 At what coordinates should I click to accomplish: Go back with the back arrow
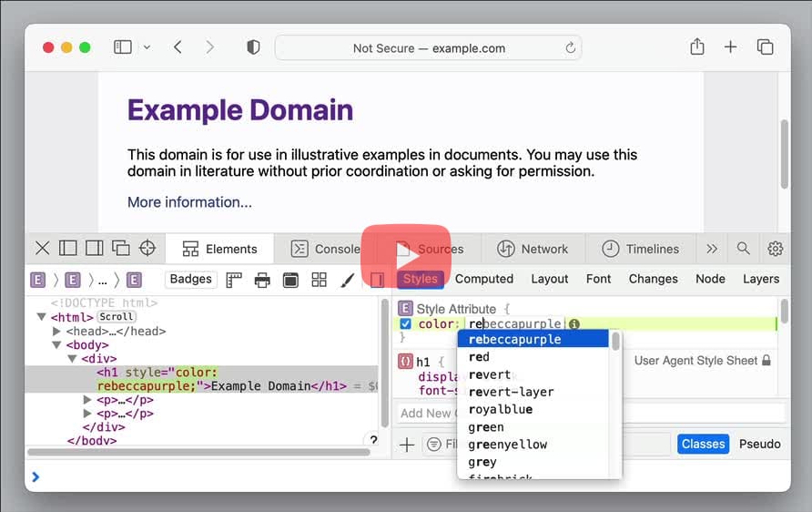[x=178, y=47]
